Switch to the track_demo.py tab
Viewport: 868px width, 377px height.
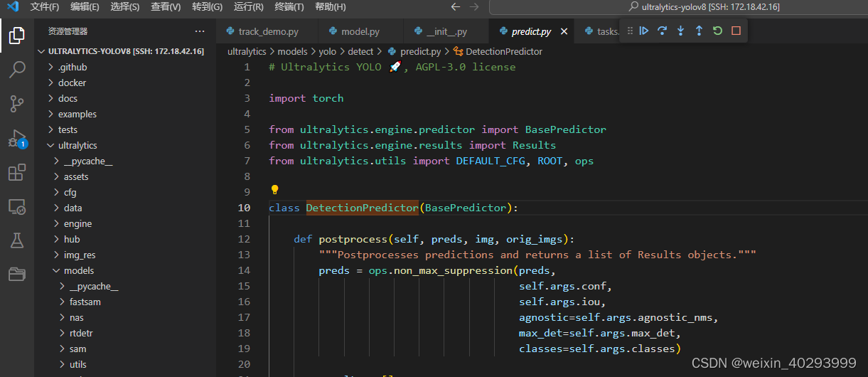(x=267, y=31)
